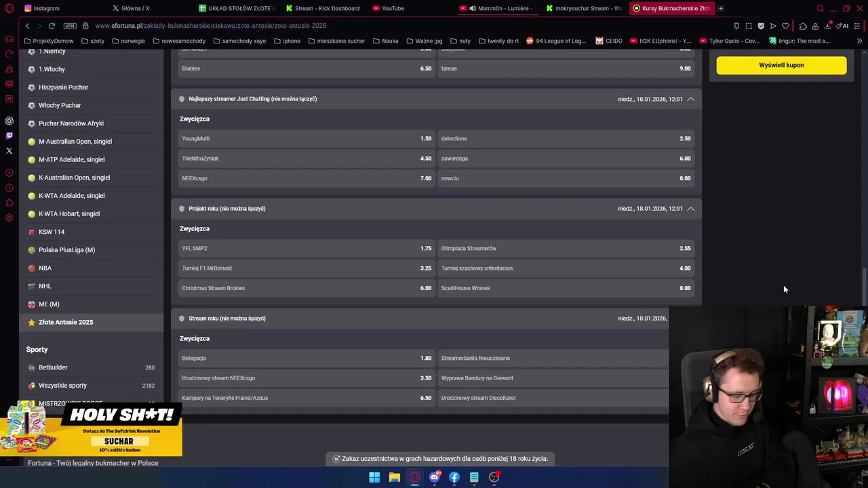Click the page vertical scrollbar thumb
Viewport: 868px width, 488px height.
(865, 287)
